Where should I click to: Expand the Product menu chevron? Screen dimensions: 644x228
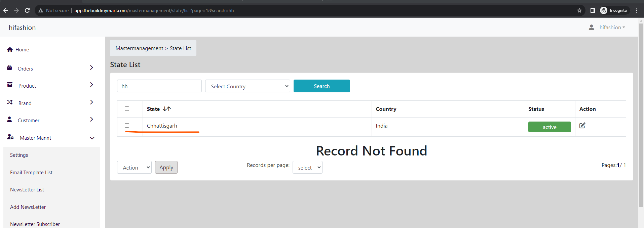tap(91, 85)
